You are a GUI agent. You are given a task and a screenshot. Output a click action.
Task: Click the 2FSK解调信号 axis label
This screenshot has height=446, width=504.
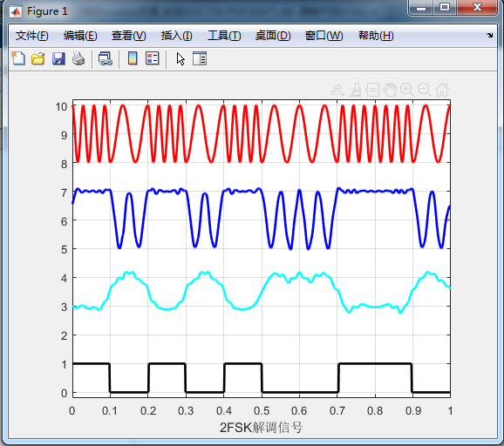click(x=261, y=428)
